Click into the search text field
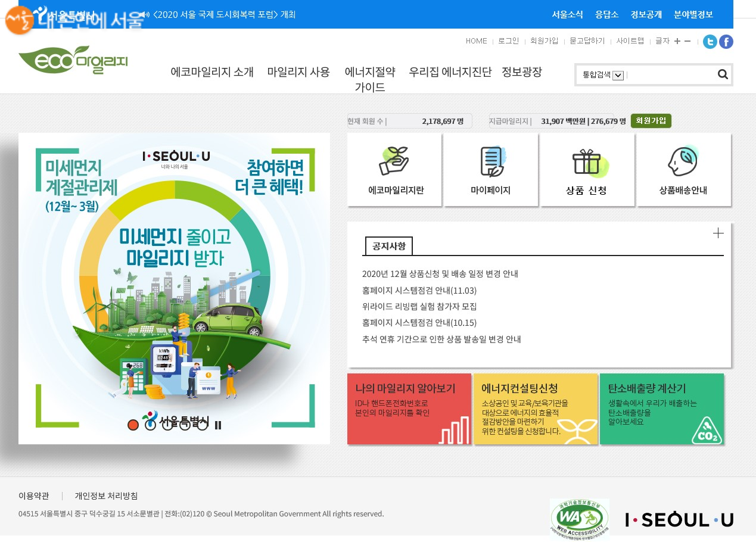Screen dimensions: 756x542 pos(670,75)
